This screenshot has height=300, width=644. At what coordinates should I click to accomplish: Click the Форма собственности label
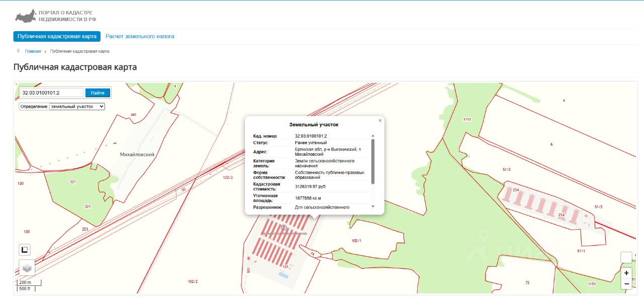[x=269, y=175]
